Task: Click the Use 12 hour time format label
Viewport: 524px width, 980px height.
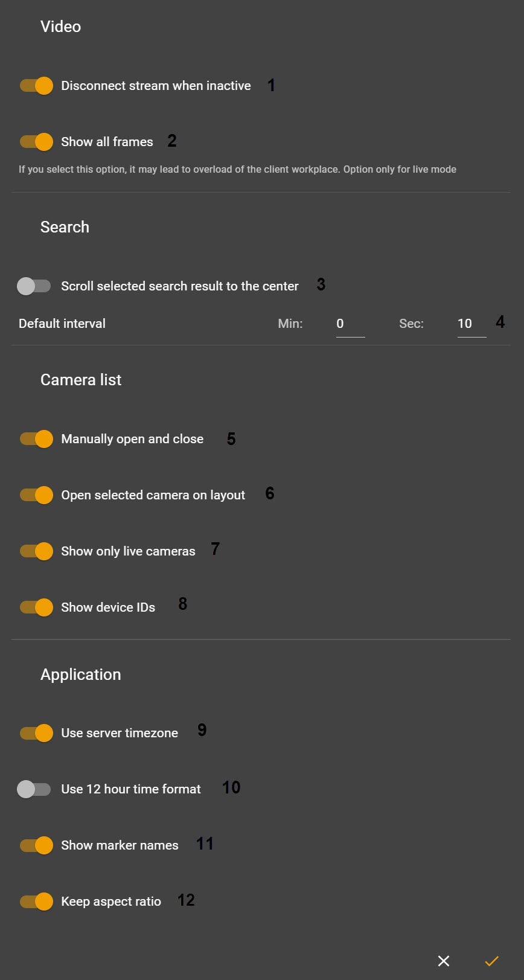Action: pyautogui.click(x=131, y=789)
